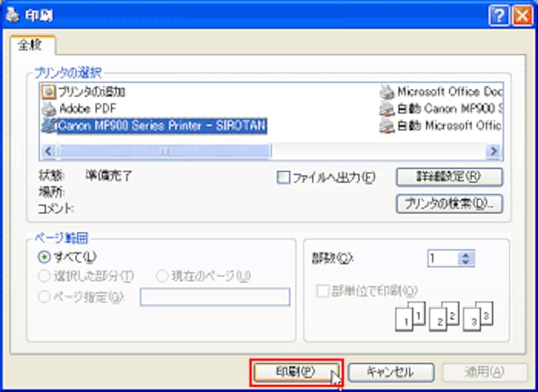Viewport: 538px width, 392px height.
Task: Increase the 部数 copies with the up arrow
Action: pos(466,255)
